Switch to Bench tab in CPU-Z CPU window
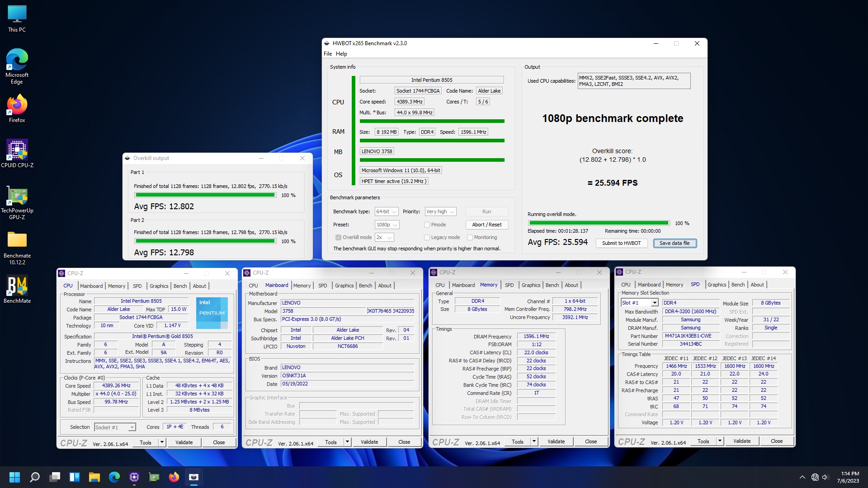 coord(180,286)
